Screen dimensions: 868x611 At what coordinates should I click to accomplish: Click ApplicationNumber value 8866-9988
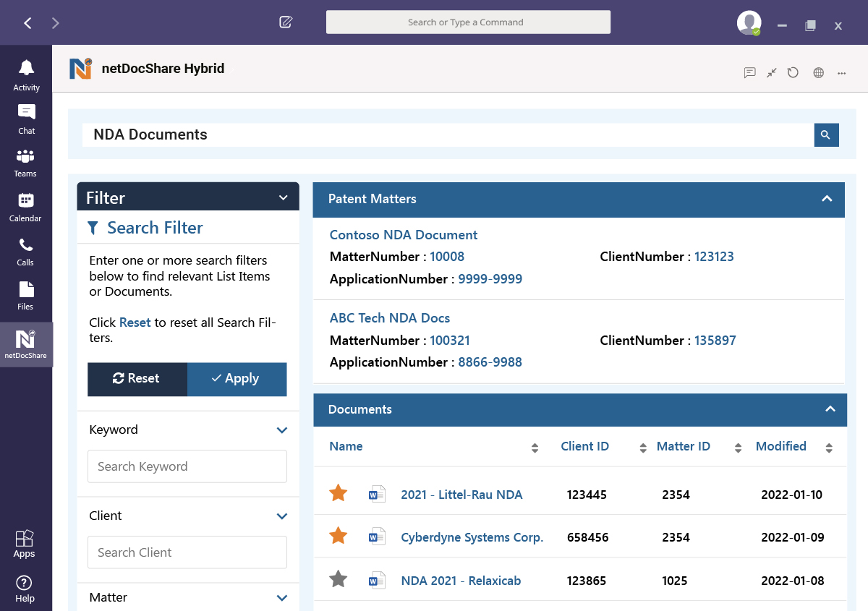pyautogui.click(x=490, y=362)
